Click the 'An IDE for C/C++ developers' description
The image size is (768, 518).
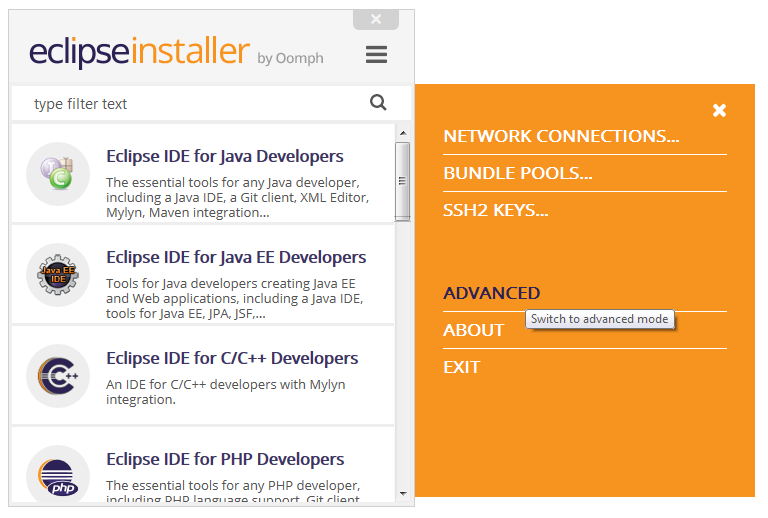coord(226,392)
